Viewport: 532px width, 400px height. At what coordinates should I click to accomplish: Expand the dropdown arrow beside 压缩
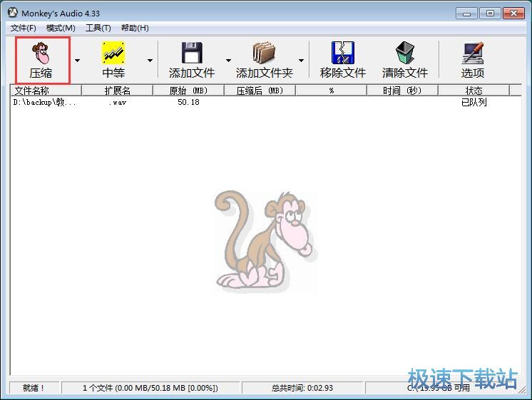click(77, 61)
